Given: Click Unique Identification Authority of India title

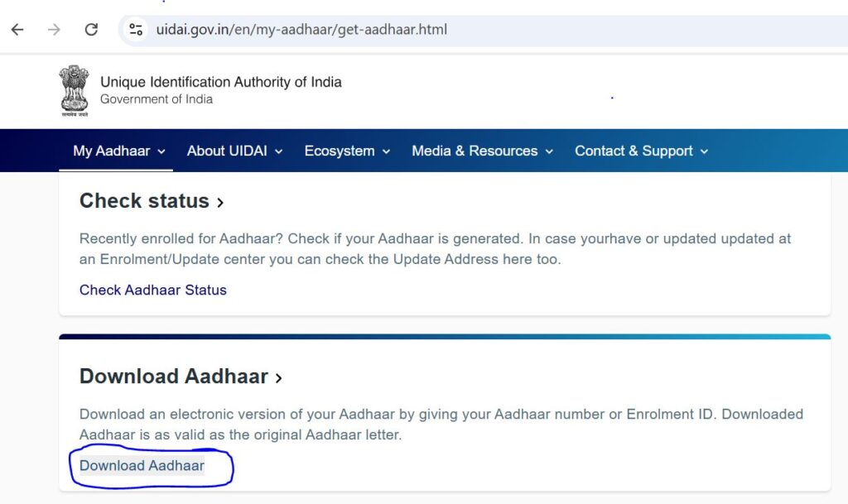Looking at the screenshot, I should point(220,82).
